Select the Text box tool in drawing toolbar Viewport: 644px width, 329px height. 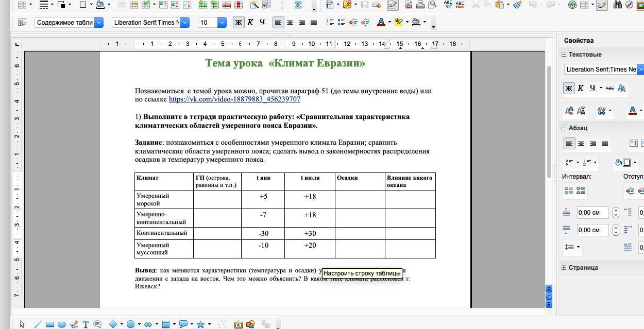click(x=86, y=324)
